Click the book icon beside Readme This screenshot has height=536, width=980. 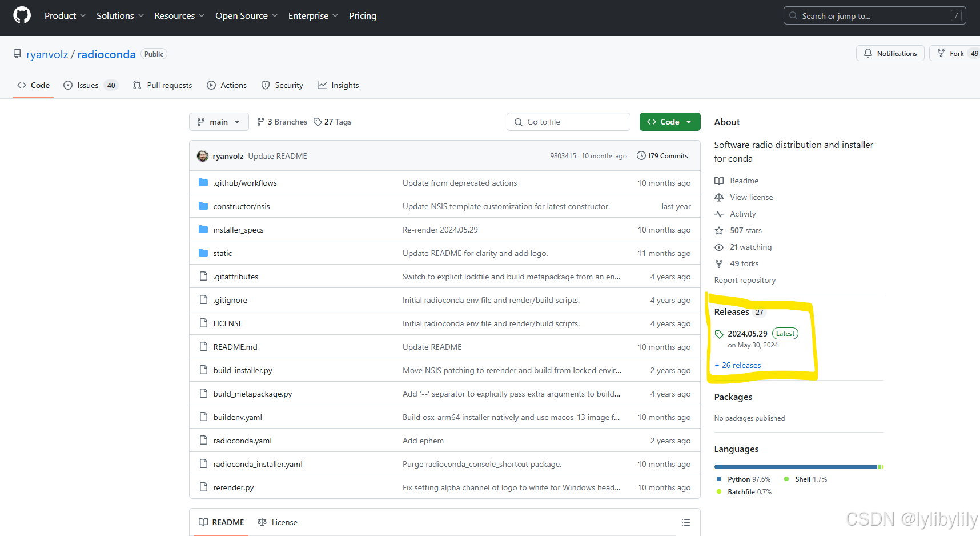719,181
